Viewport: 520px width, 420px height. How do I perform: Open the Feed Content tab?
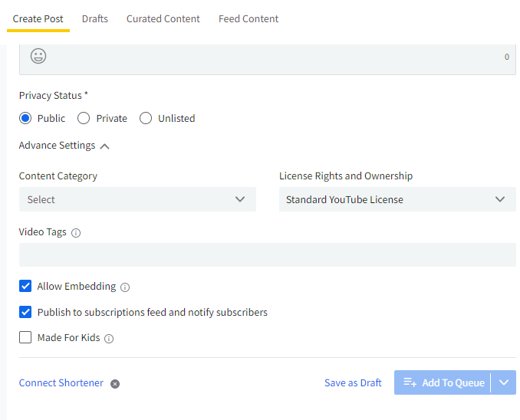[x=248, y=19]
